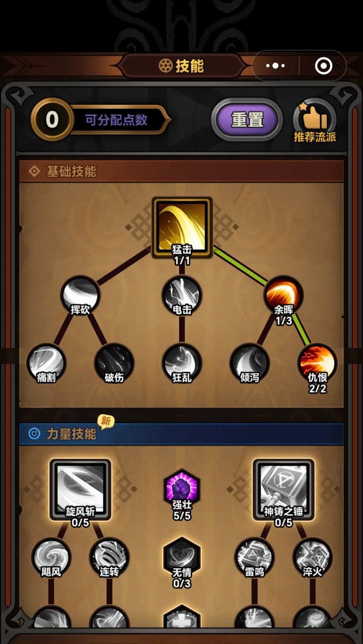This screenshot has height=644, width=363.
Task: Select the 仇恨 fire skill icon
Action: click(317, 363)
